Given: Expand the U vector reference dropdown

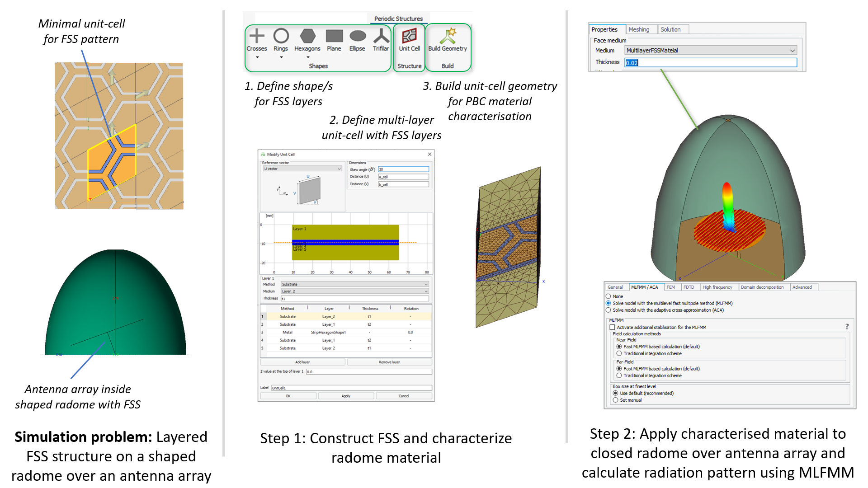Looking at the screenshot, I should (x=302, y=169).
